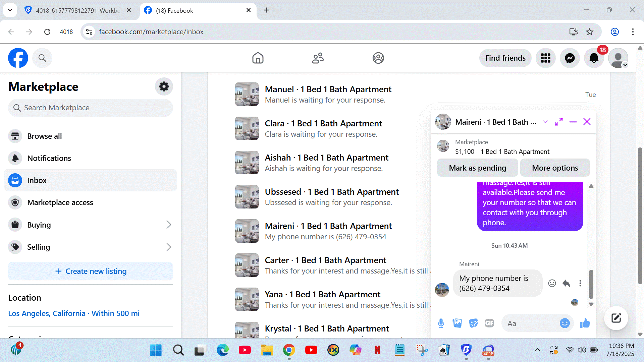The width and height of the screenshot is (644, 362).
Task: Open Messenger from top bar
Action: point(570,58)
